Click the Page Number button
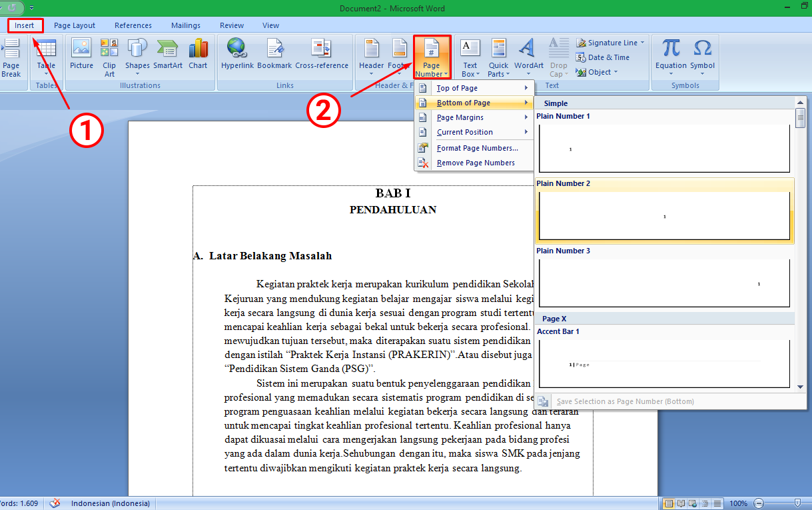The width and height of the screenshot is (812, 510). pos(432,58)
